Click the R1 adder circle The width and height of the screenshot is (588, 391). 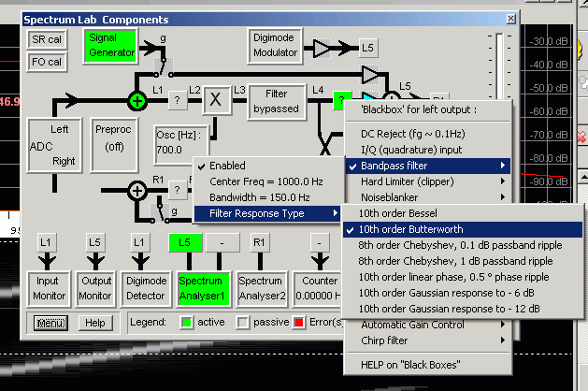[x=136, y=190]
